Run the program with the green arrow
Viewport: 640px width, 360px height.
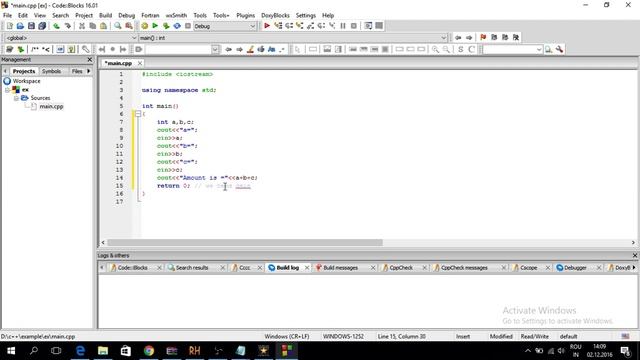tap(155, 26)
